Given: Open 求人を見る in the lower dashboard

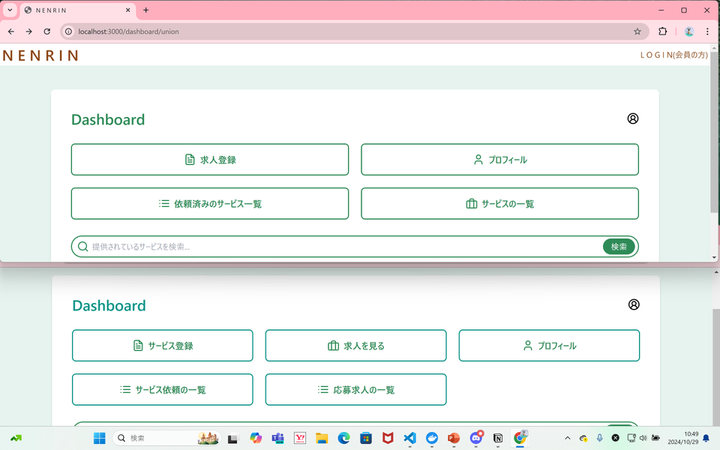Looking at the screenshot, I should click(x=356, y=345).
